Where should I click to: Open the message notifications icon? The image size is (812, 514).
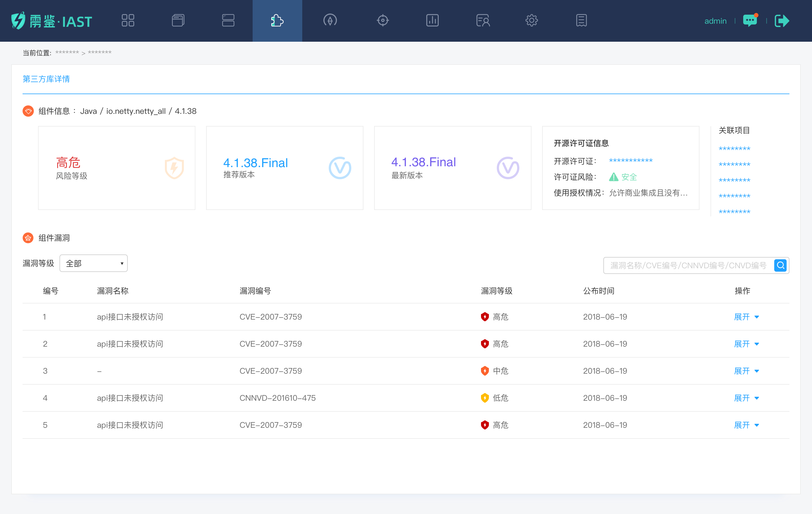[x=750, y=21]
